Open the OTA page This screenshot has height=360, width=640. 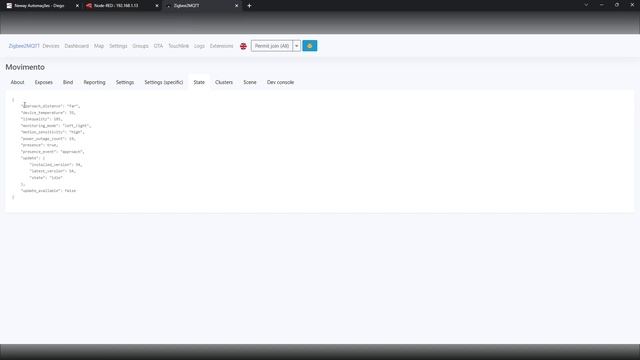click(158, 46)
